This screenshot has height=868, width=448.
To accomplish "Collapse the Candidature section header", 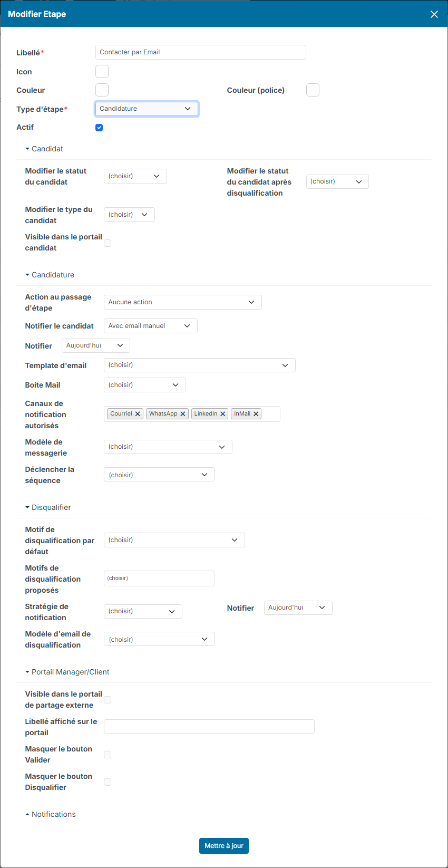I will click(x=50, y=275).
